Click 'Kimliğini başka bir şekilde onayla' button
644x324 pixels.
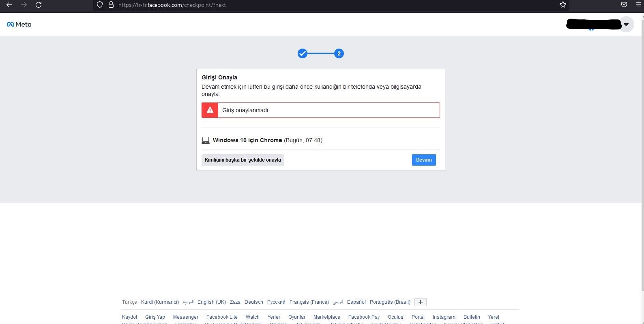[243, 160]
